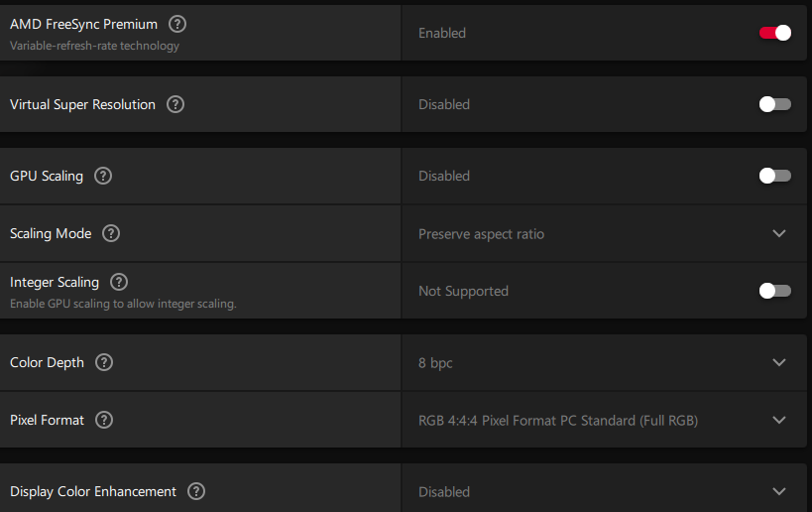Expand the Scaling Mode dropdown arrow
Viewport: 812px width, 512px height.
click(x=779, y=234)
